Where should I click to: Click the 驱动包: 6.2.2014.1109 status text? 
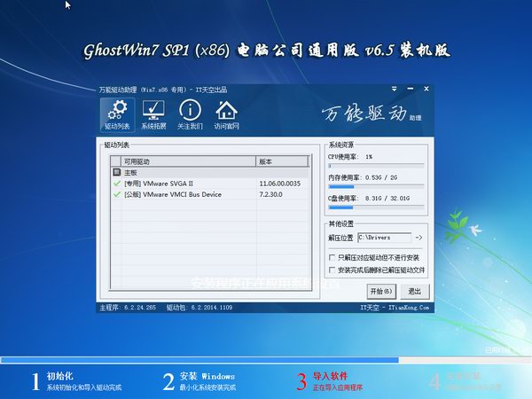199,308
